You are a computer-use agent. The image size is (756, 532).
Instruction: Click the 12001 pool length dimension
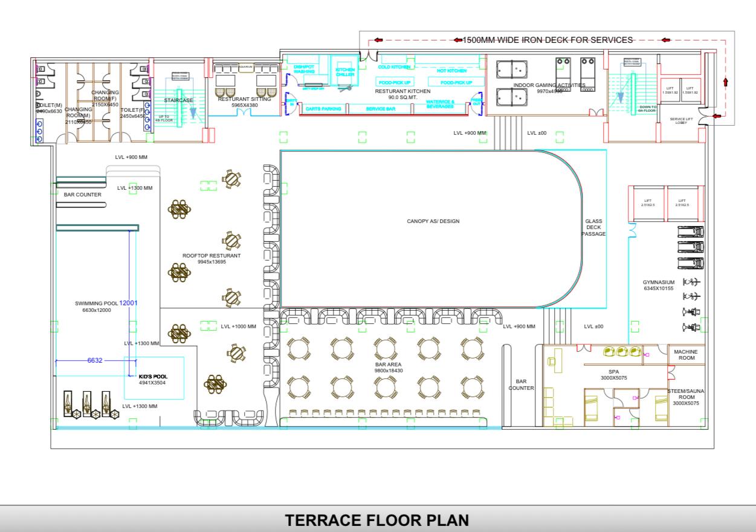point(129,303)
